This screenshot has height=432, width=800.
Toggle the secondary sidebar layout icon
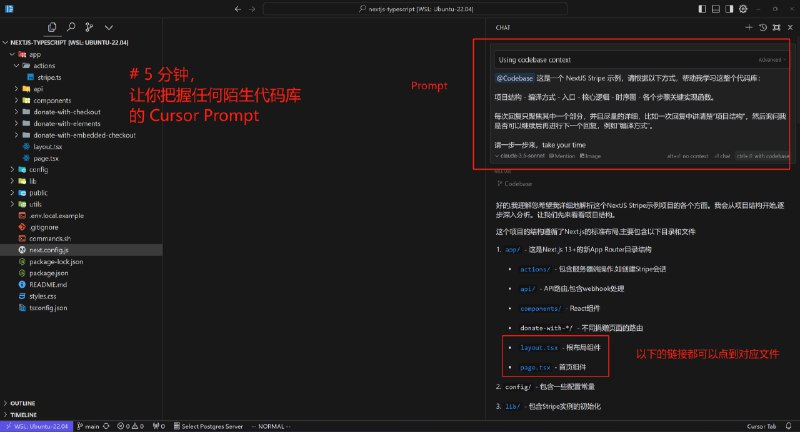click(729, 9)
